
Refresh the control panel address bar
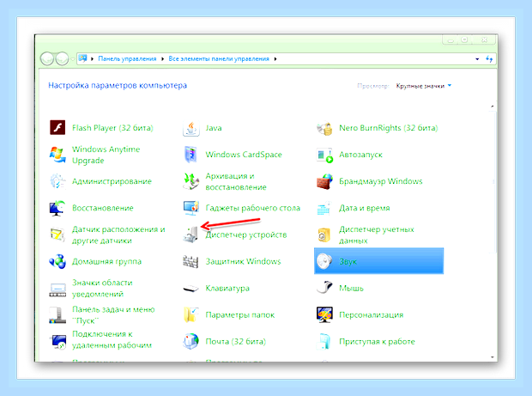489,59
